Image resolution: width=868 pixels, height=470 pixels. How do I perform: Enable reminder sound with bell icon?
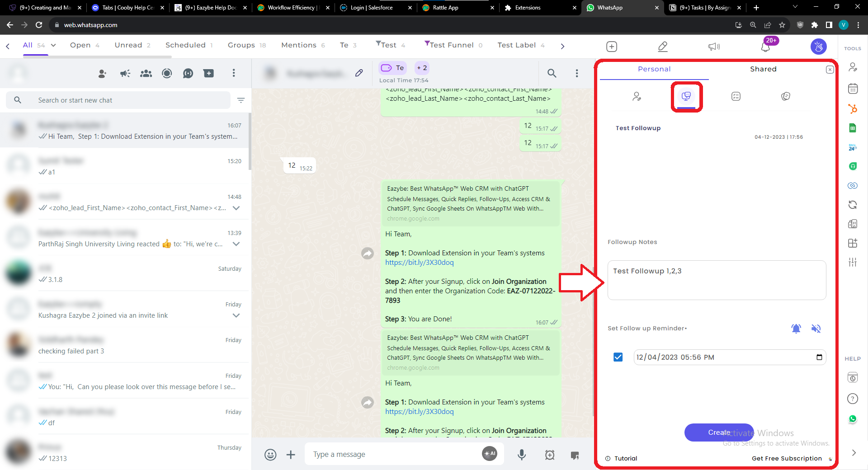(796, 329)
